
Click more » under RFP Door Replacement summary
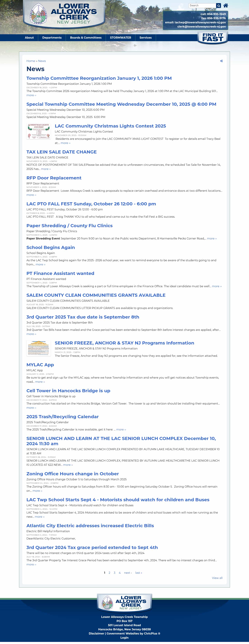click(31, 195)
